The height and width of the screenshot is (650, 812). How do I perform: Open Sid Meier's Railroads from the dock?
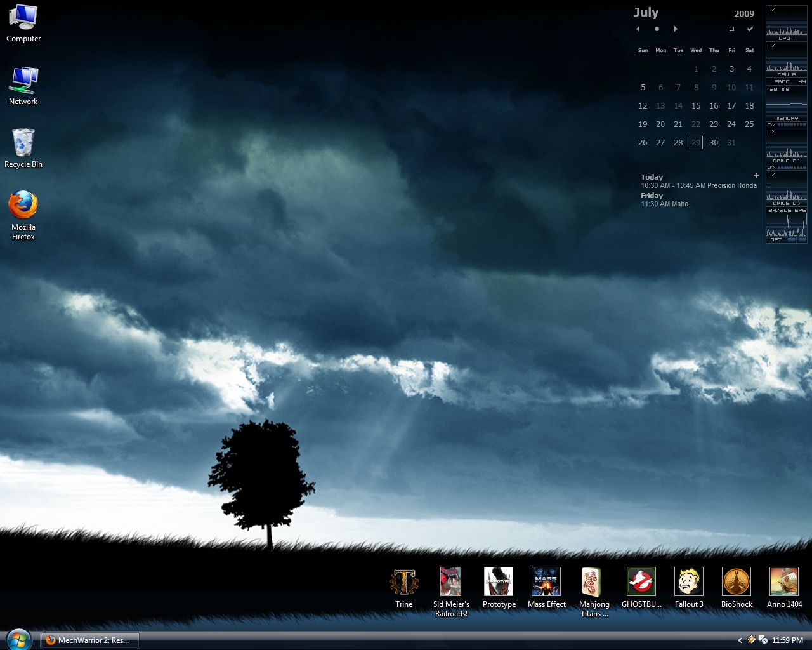pyautogui.click(x=451, y=582)
